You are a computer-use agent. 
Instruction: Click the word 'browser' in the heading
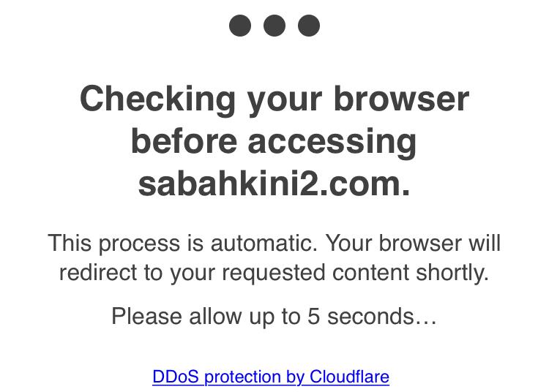(x=401, y=99)
